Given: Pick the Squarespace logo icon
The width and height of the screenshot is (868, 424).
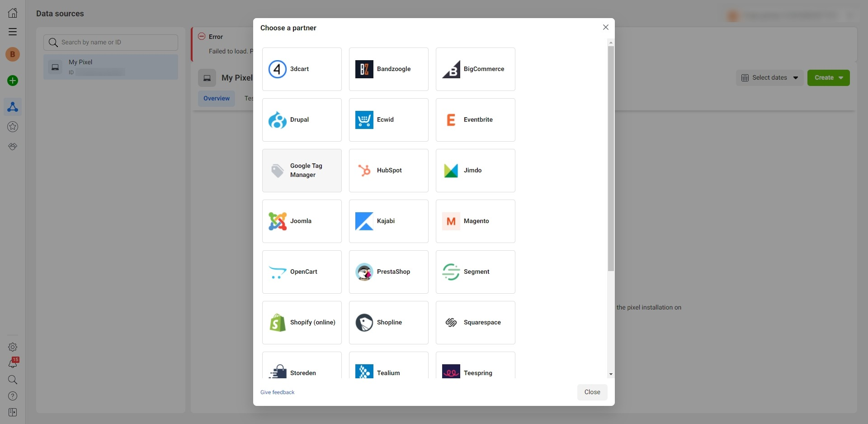Looking at the screenshot, I should (451, 323).
